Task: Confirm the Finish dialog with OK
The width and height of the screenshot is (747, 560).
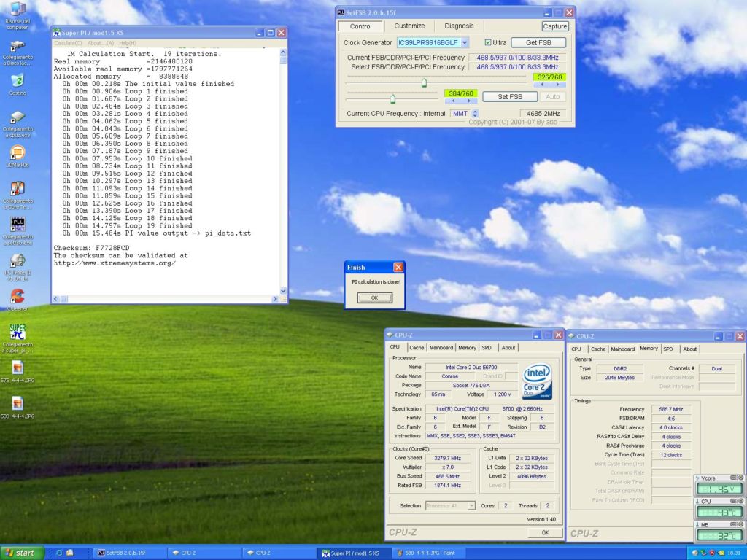Action: pyautogui.click(x=374, y=297)
